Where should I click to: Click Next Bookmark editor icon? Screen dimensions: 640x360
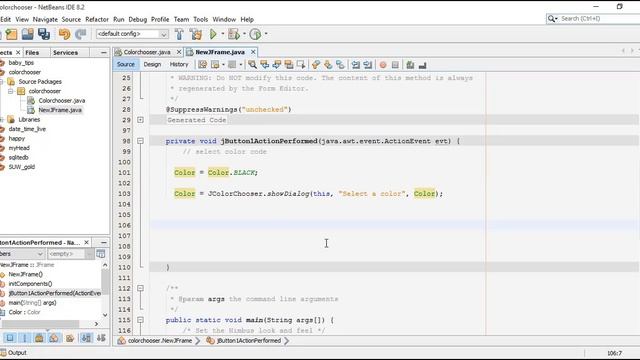(328, 64)
